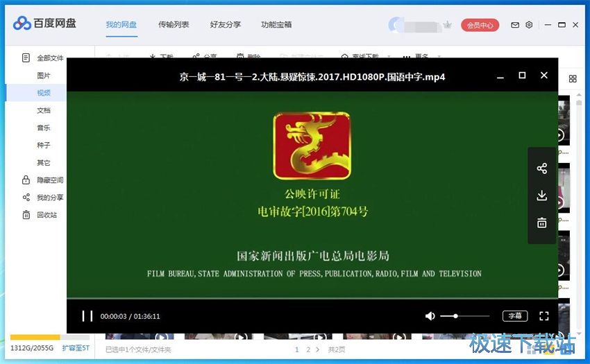Go to page 1 of files
The height and width of the screenshot is (364, 590).
pyautogui.click(x=297, y=349)
